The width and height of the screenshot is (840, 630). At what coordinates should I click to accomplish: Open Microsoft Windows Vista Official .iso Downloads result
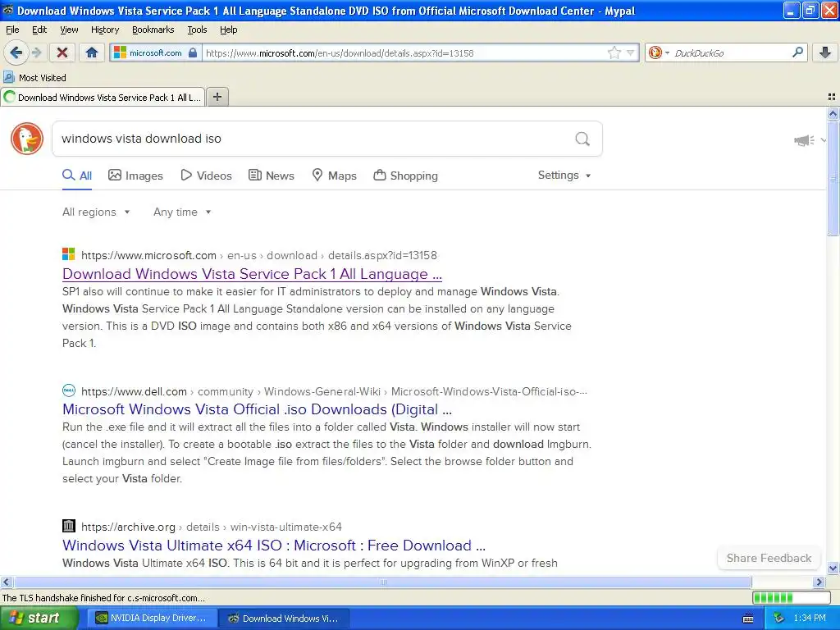[x=257, y=409]
